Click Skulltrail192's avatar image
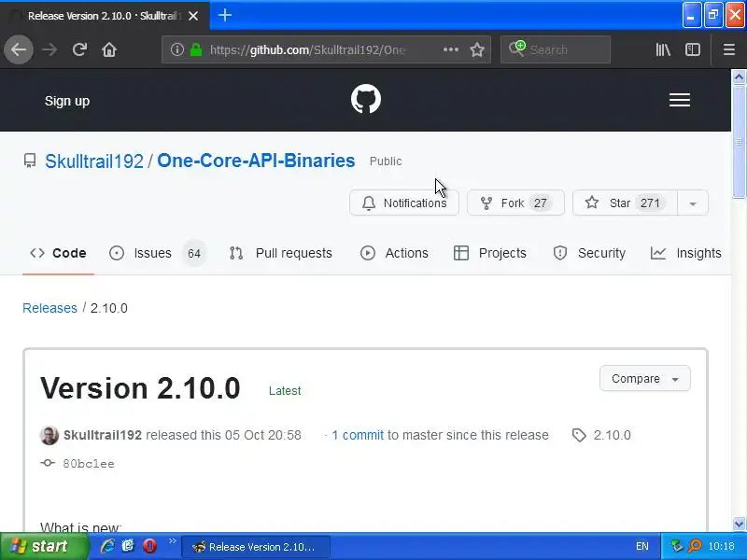Screen dimensions: 747x560 [x=49, y=435]
